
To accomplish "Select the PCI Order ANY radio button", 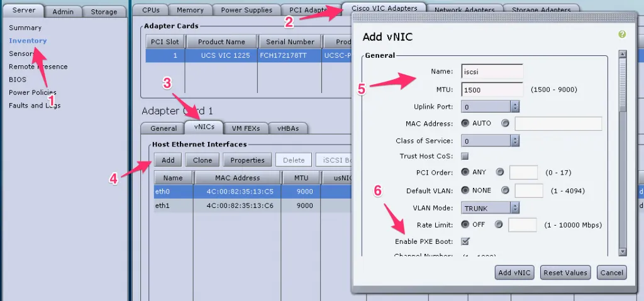I will point(465,172).
